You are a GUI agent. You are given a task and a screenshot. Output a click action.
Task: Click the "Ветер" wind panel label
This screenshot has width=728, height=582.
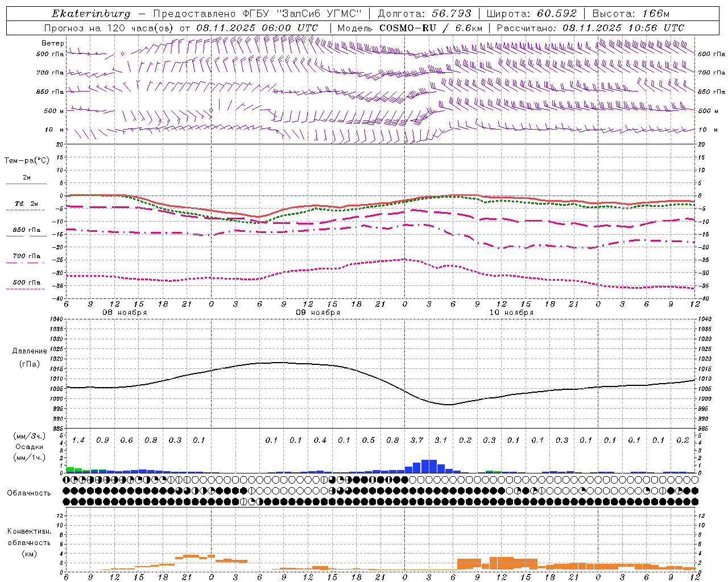[x=52, y=43]
